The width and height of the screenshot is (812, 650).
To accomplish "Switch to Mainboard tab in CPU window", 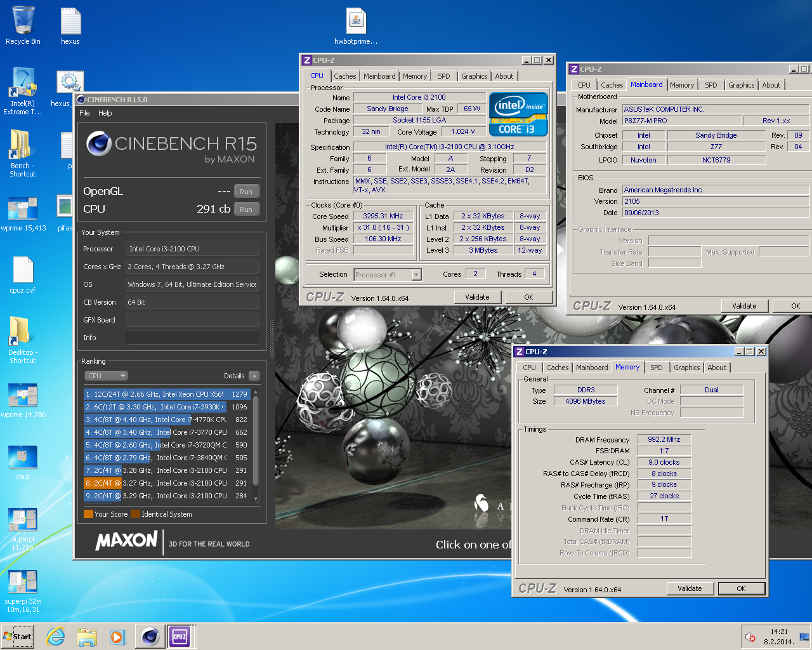I will coord(379,76).
